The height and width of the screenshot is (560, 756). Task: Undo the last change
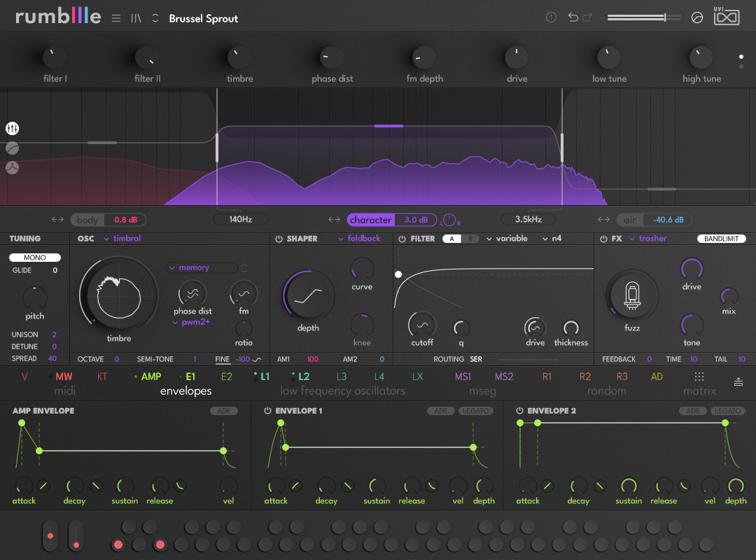(x=573, y=17)
